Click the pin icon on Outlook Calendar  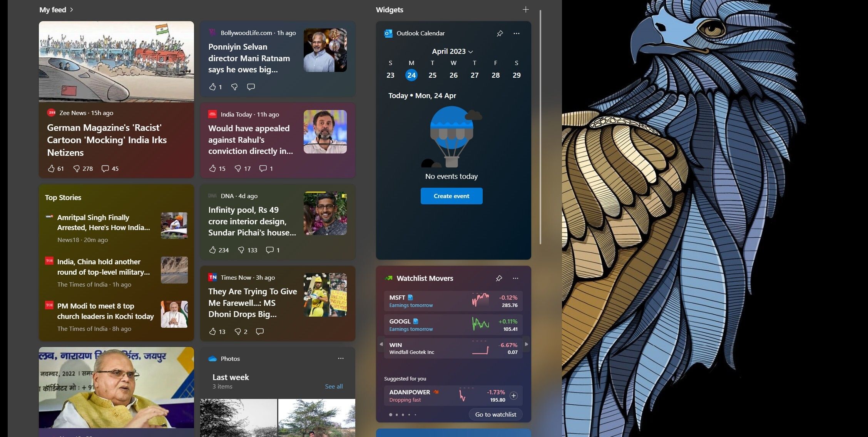(500, 33)
